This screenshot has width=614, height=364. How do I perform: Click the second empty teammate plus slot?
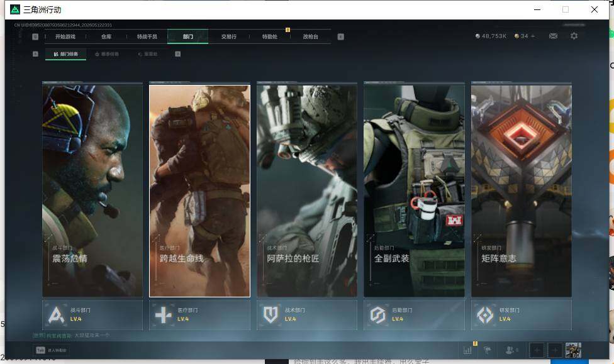tap(555, 350)
